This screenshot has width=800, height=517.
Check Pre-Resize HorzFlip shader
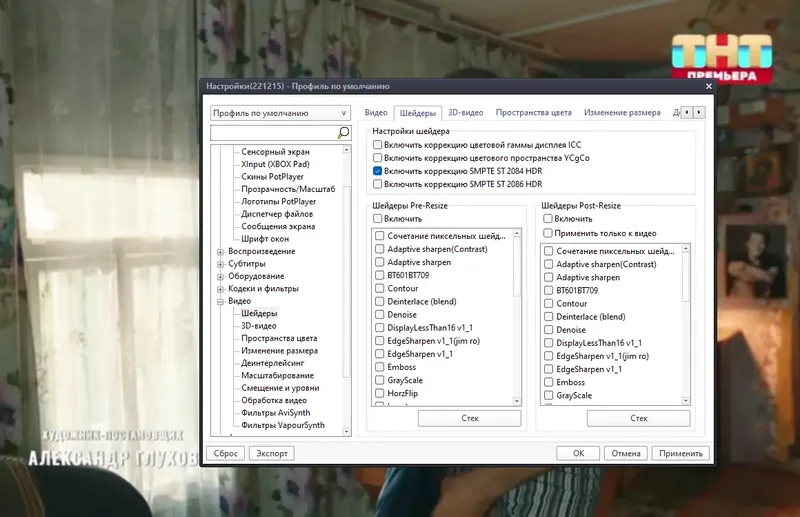click(380, 393)
